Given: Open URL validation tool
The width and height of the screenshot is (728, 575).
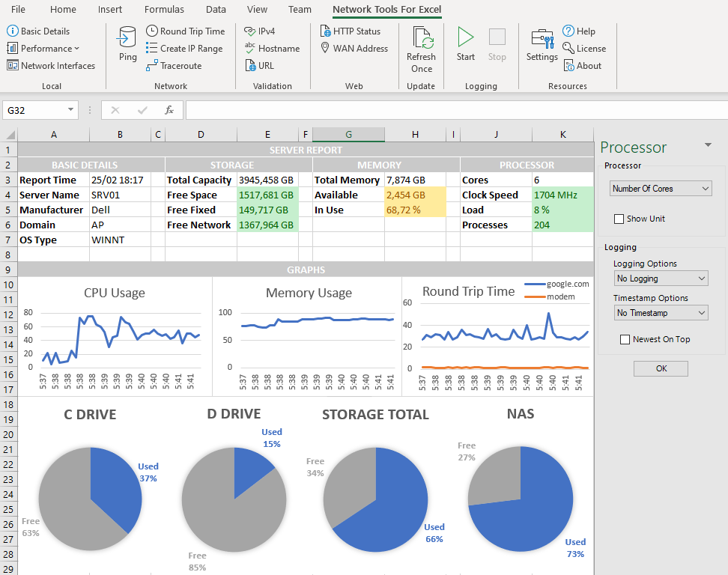Looking at the screenshot, I should click(x=260, y=65).
